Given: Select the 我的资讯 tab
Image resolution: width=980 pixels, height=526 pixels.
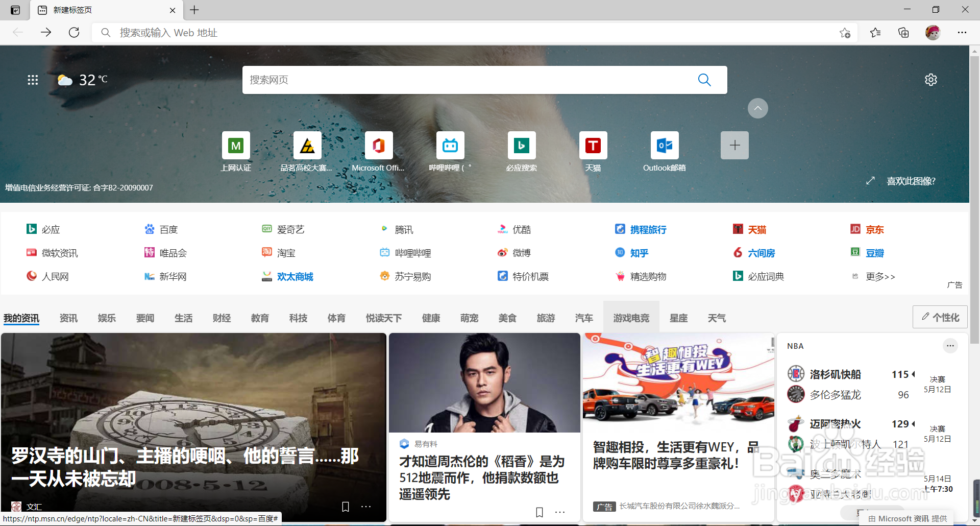Looking at the screenshot, I should (21, 318).
